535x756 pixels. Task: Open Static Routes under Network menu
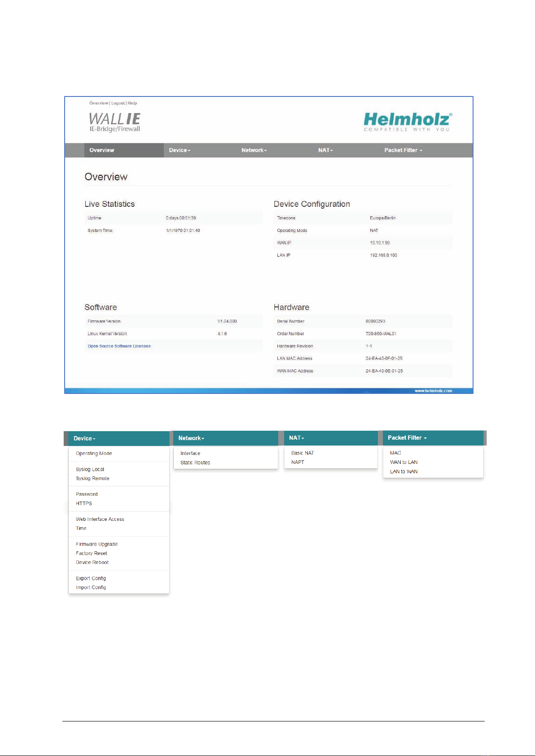click(x=195, y=463)
